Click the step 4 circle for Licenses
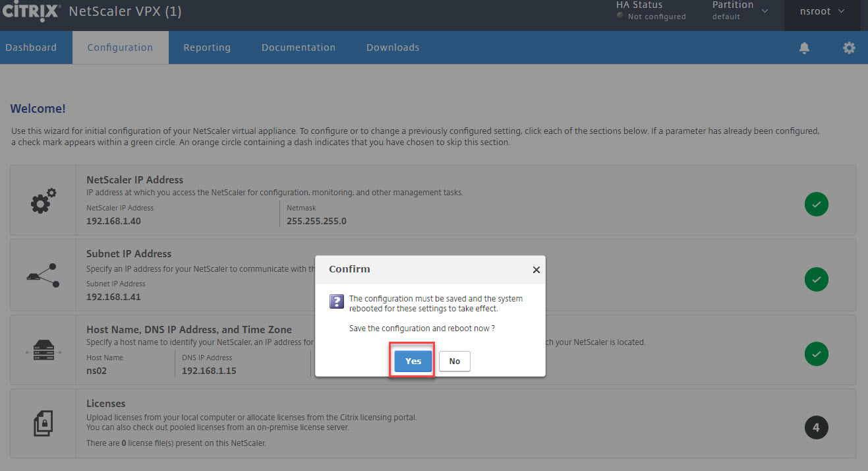The width and height of the screenshot is (868, 471). tap(816, 427)
